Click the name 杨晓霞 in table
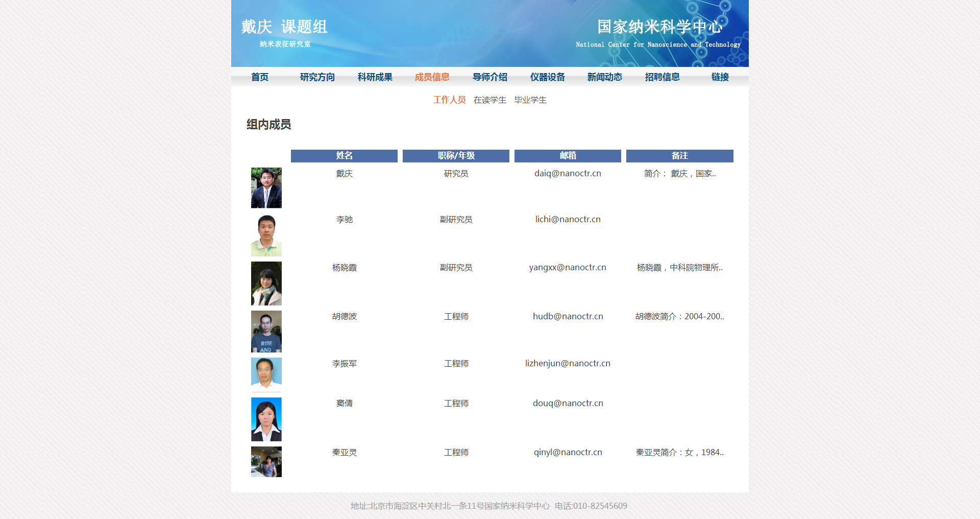Viewport: 980px width, 519px height. tap(345, 268)
